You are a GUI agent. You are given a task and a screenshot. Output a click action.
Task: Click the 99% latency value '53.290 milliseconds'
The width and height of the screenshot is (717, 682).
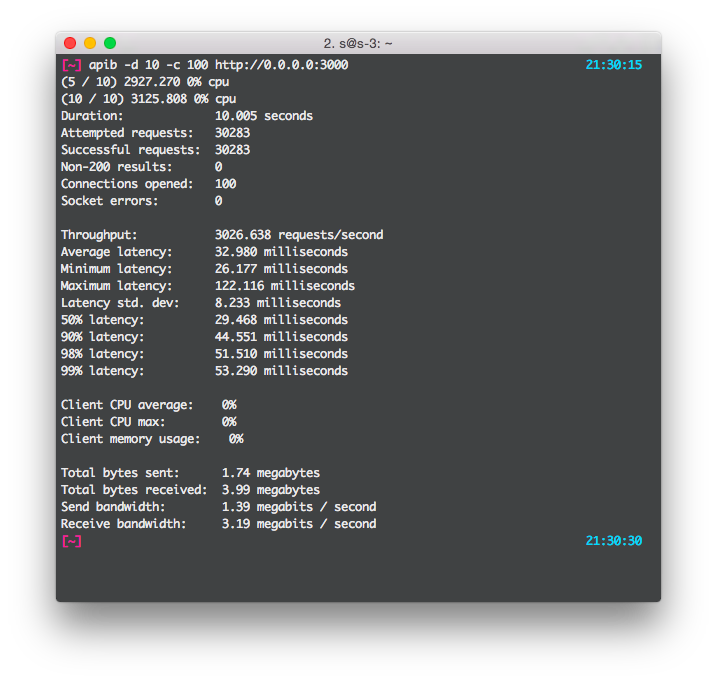(281, 371)
